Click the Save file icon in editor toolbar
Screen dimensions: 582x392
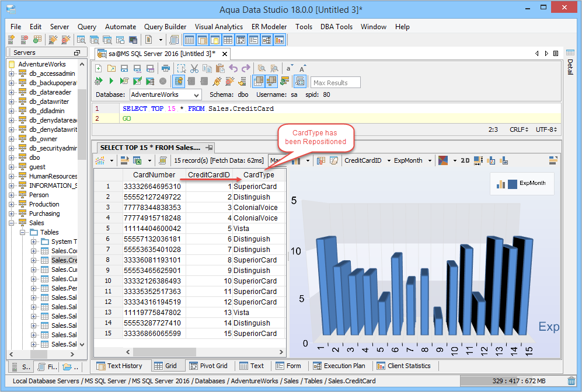point(124,68)
